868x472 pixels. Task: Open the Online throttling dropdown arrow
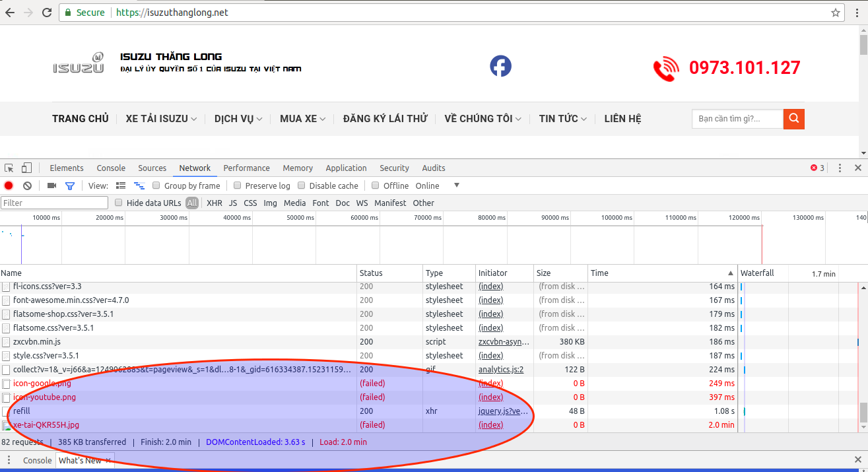pyautogui.click(x=456, y=185)
